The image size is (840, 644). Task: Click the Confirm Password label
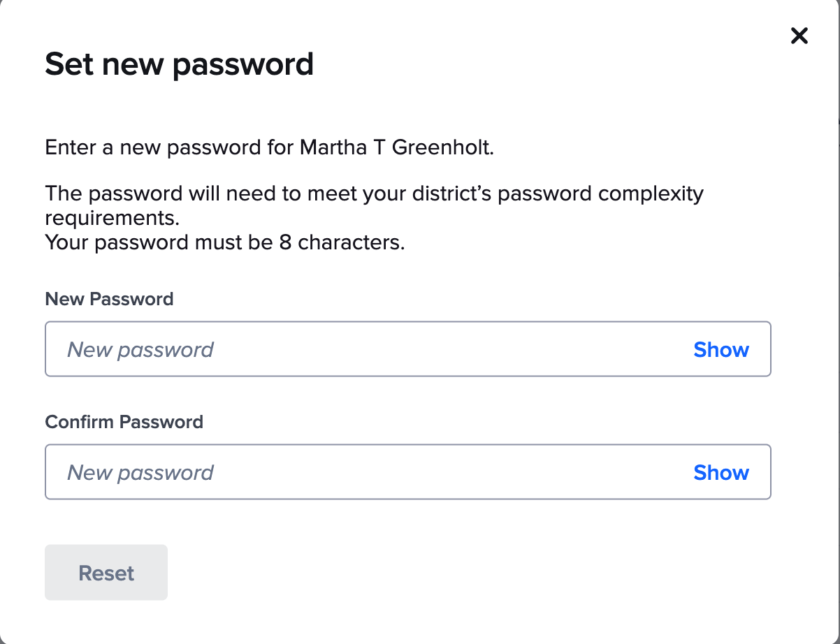coord(124,422)
